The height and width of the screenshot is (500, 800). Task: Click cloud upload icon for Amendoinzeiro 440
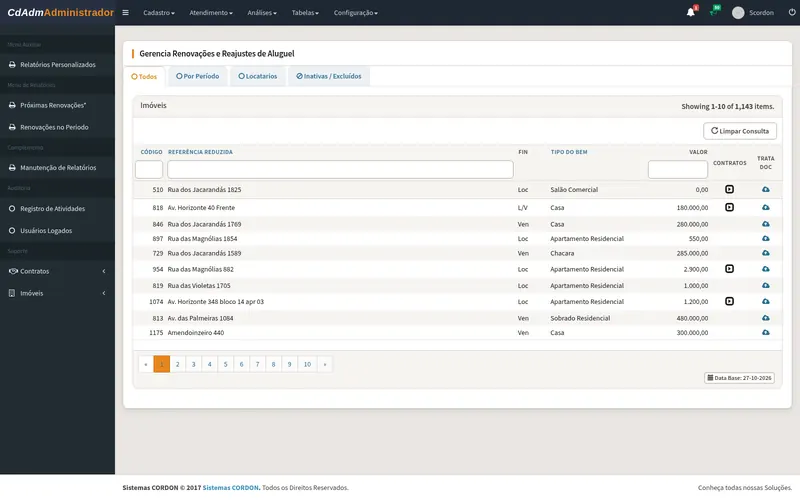click(x=765, y=333)
